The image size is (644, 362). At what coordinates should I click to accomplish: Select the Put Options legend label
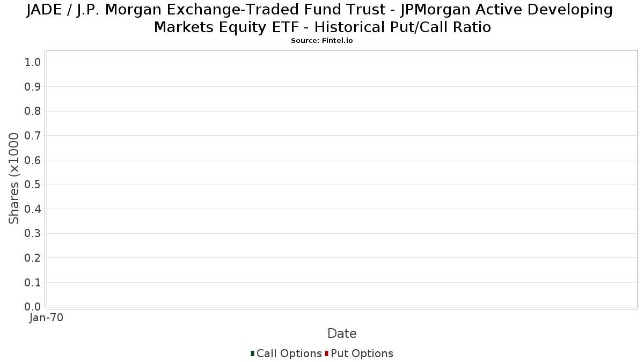point(362,353)
